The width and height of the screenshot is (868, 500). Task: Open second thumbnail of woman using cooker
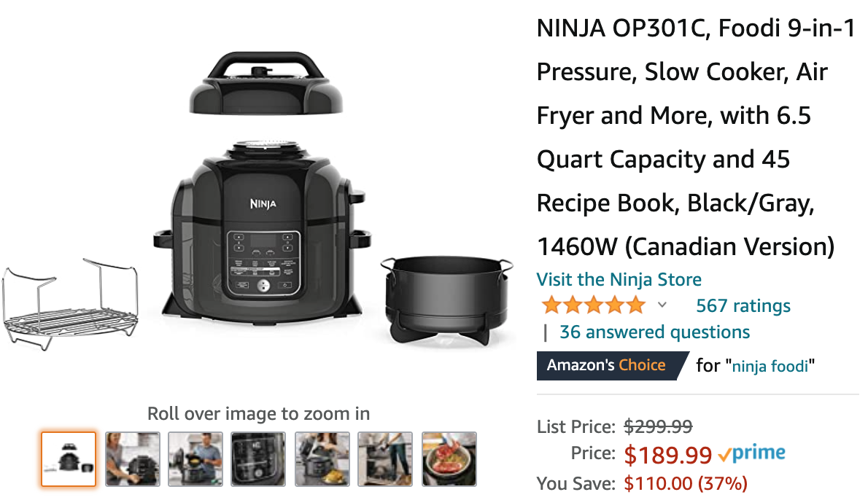pos(133,459)
